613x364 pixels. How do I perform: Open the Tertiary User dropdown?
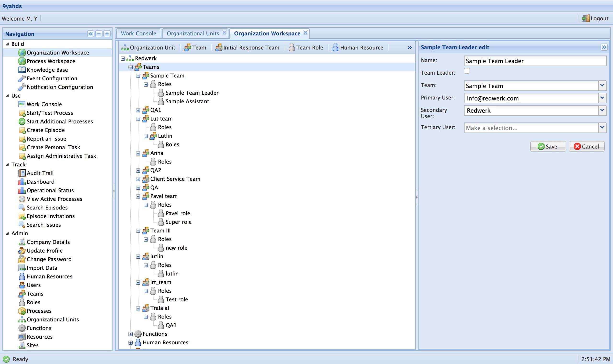click(x=602, y=127)
